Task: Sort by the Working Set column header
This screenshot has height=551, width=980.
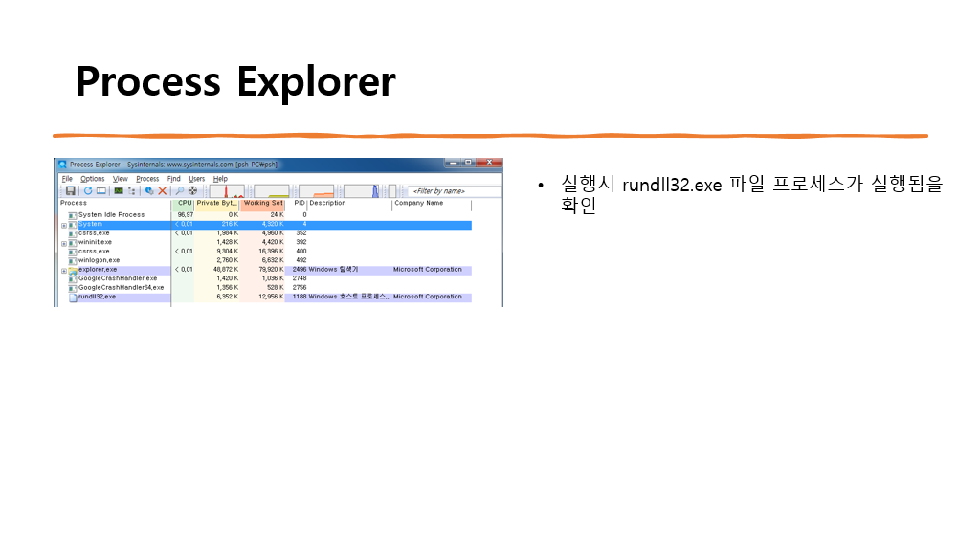Action: point(263,203)
